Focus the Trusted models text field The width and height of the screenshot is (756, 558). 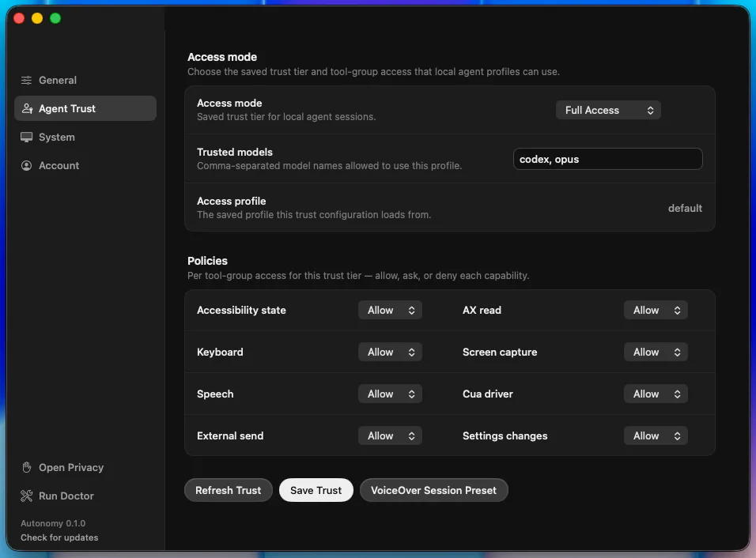(607, 159)
